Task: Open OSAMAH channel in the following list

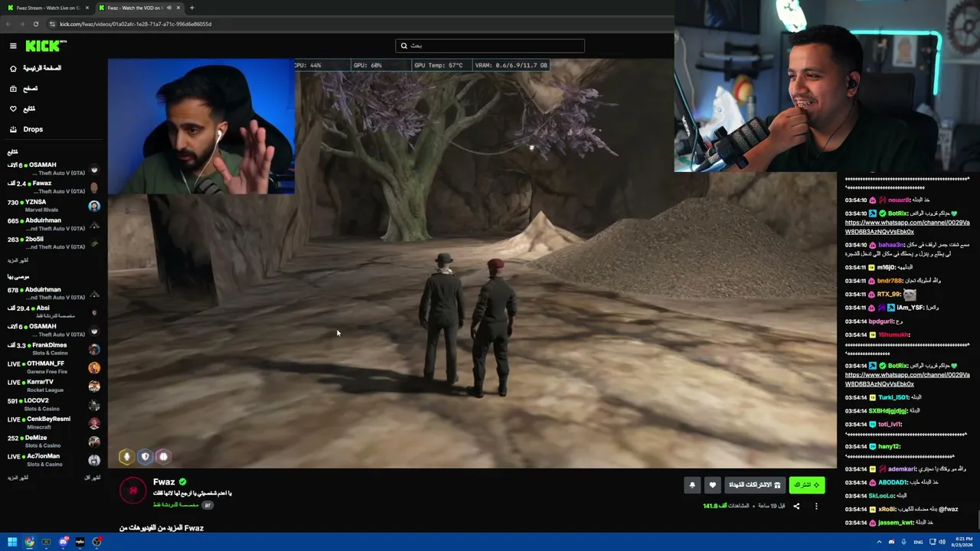Action: tap(54, 168)
